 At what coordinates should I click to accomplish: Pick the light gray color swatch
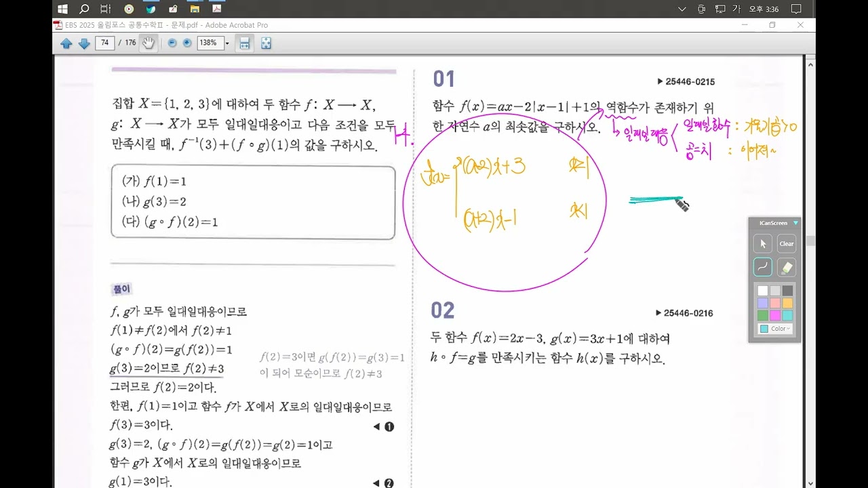(x=775, y=291)
